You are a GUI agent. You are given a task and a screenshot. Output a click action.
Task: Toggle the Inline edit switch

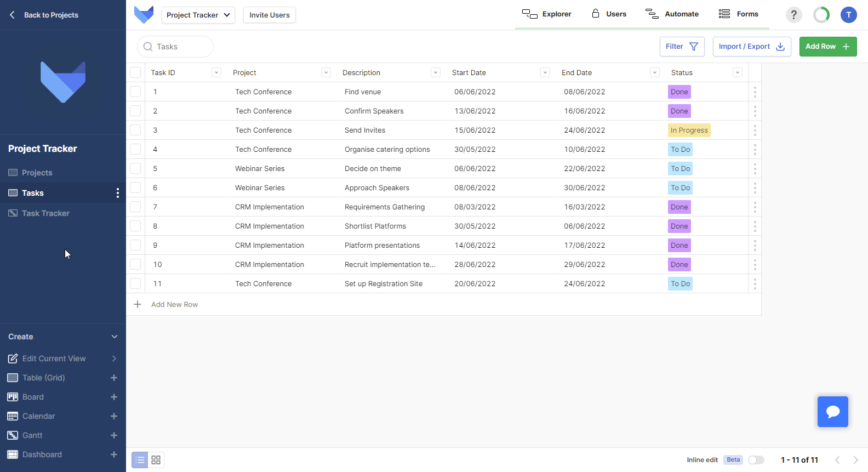click(x=756, y=460)
